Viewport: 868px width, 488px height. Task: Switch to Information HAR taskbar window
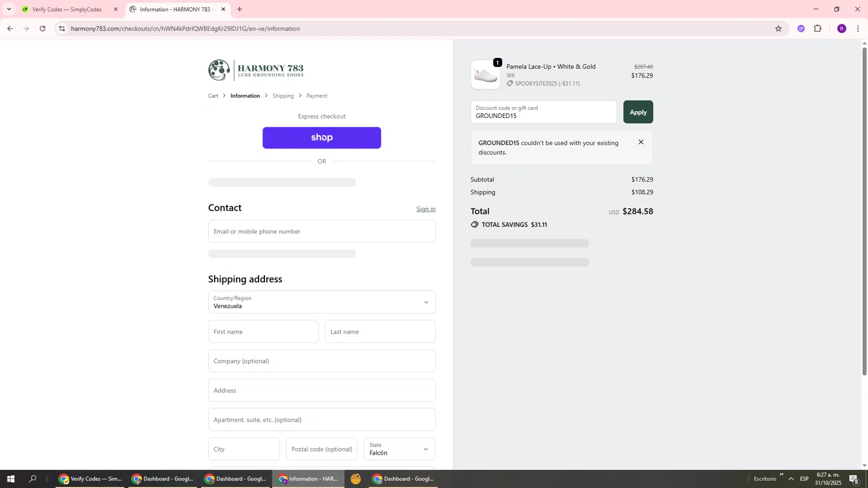point(309,479)
